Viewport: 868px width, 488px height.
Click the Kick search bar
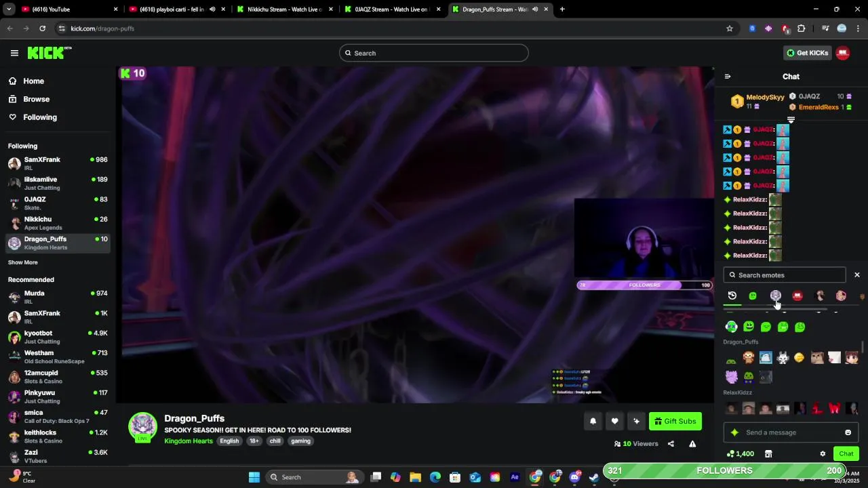click(x=434, y=53)
